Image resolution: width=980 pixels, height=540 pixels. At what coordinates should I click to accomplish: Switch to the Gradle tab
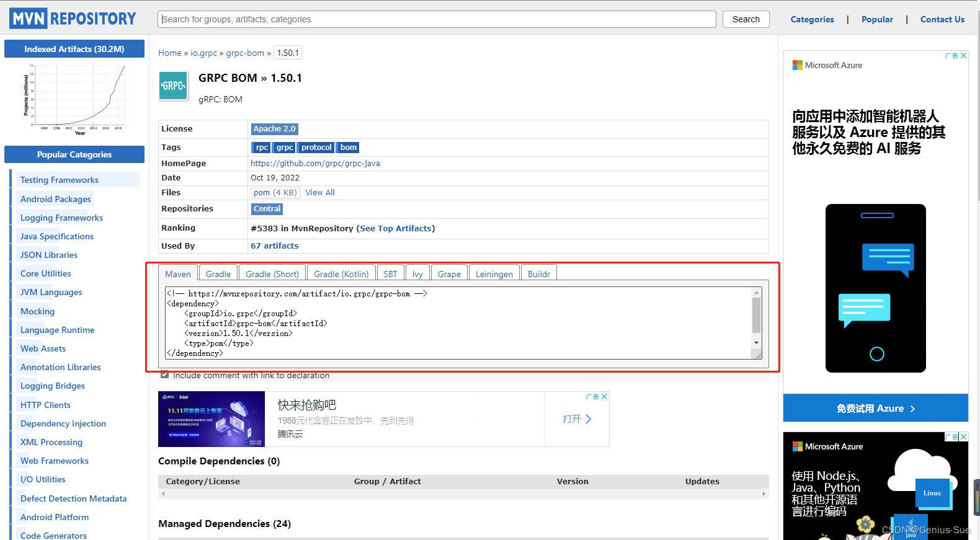(x=218, y=274)
